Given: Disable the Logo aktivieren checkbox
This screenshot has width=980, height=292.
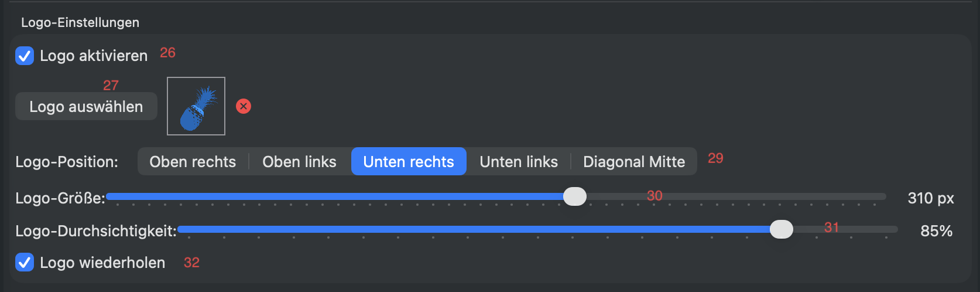Looking at the screenshot, I should 25,56.
